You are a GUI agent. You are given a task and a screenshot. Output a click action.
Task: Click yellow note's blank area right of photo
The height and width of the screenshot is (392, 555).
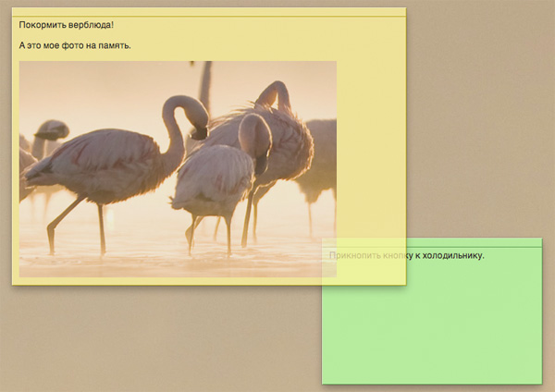370,139
